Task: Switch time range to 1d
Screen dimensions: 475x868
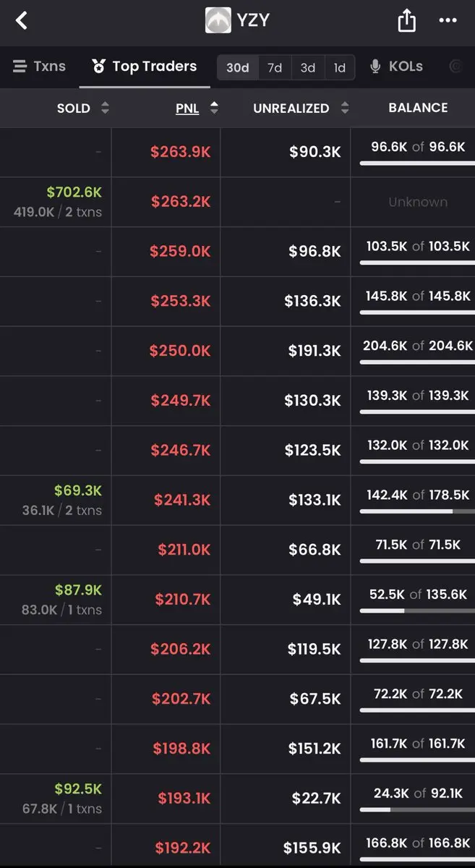Action: click(339, 67)
